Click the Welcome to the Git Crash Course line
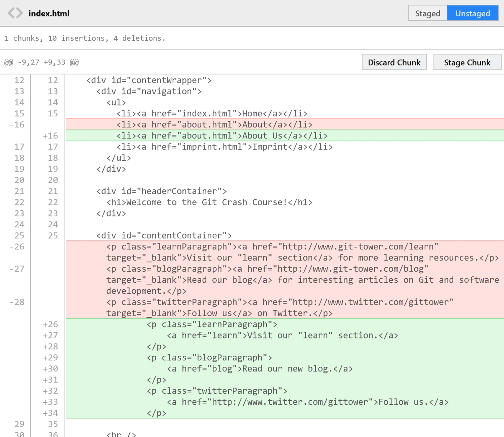Screen dimensions: 504x437 pyautogui.click(x=209, y=202)
